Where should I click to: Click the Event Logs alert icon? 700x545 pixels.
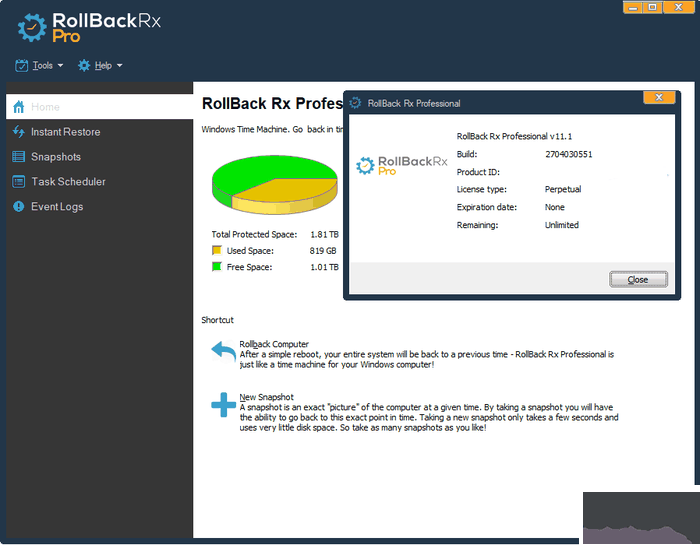(x=18, y=207)
